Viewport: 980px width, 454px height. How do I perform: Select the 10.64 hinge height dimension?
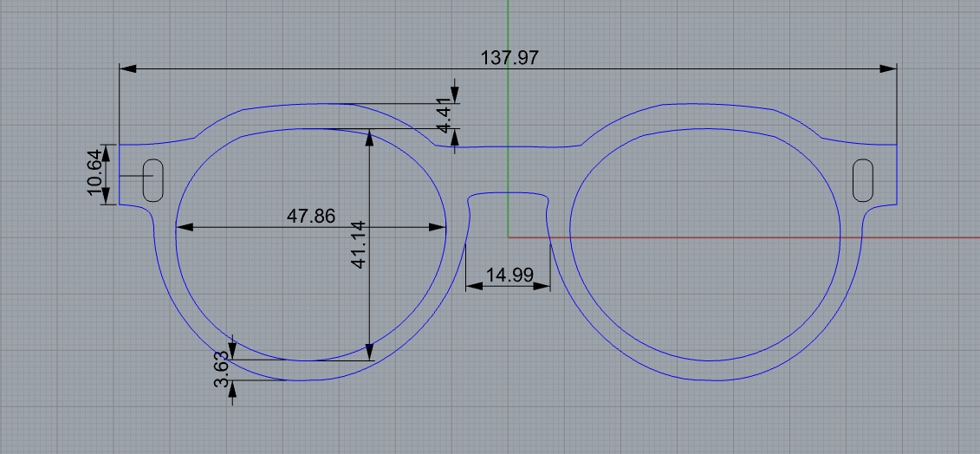point(94,172)
